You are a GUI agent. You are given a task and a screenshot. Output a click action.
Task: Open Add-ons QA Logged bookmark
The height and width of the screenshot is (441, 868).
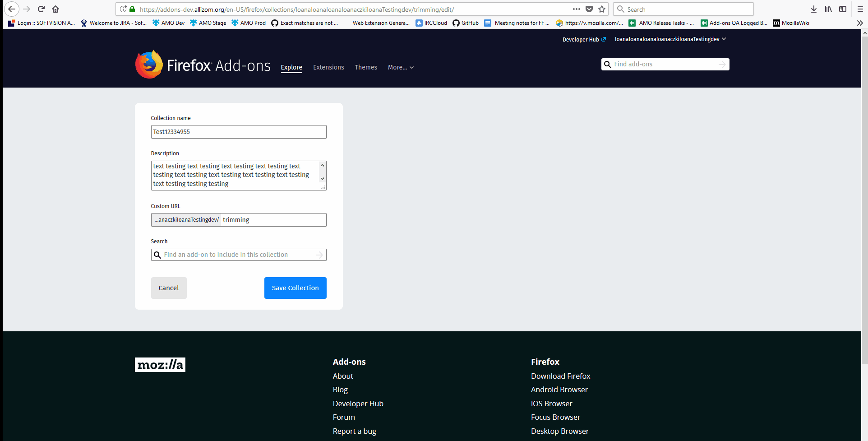tap(734, 23)
